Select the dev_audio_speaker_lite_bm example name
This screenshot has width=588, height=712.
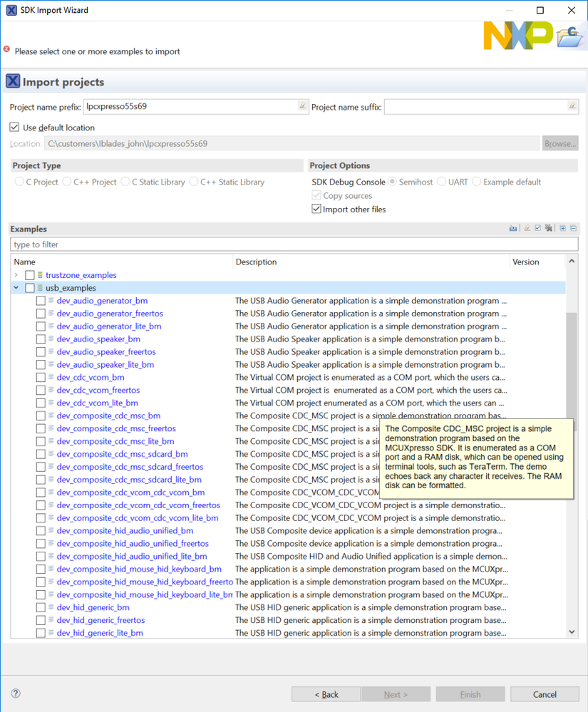pyautogui.click(x=105, y=365)
